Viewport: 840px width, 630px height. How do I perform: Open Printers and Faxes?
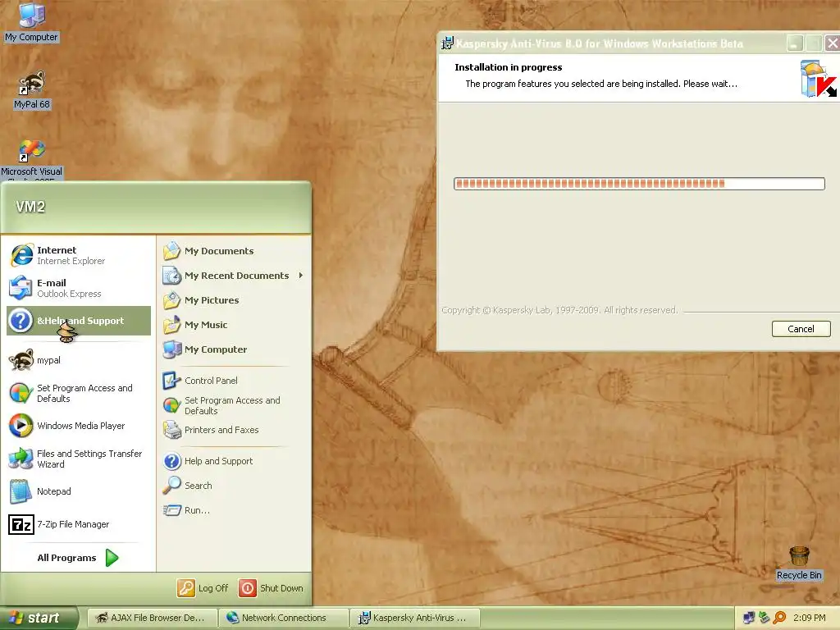click(234, 430)
